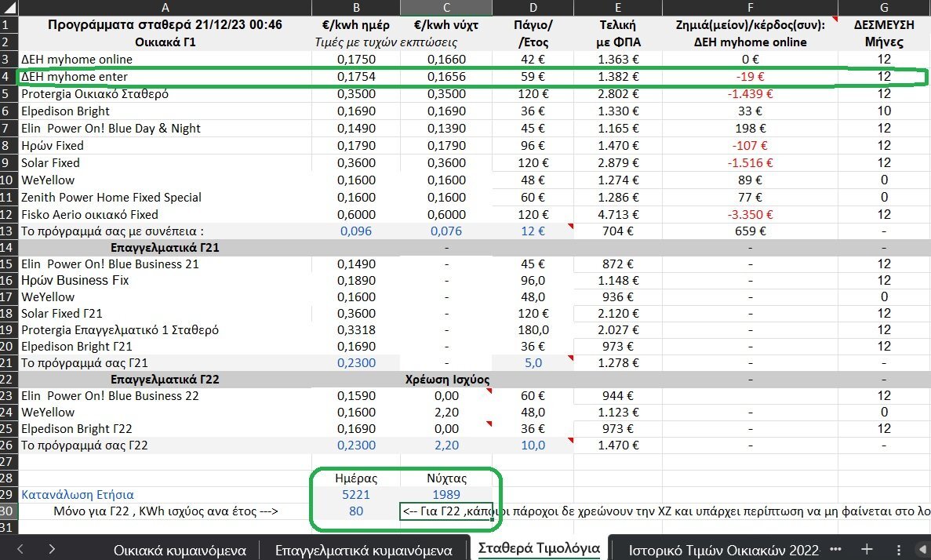
Task: Select Το πρόγραμμά σας με συνέπεια cell
Action: pyautogui.click(x=165, y=231)
